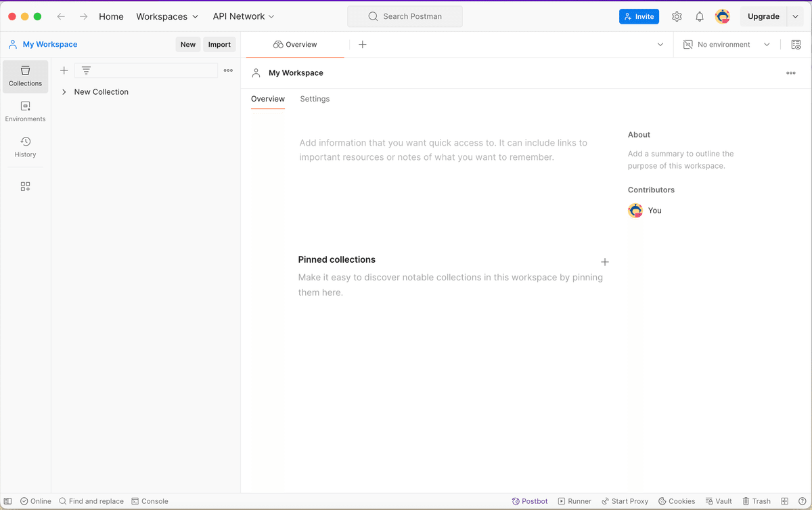Viewport: 812px width, 510px height.
Task: Open the environment quick look icon
Action: [x=796, y=44]
